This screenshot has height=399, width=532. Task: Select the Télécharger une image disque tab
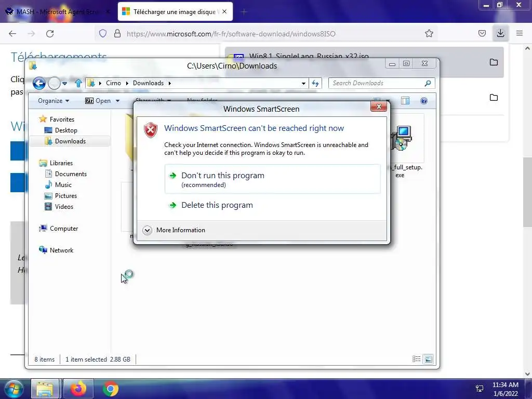(x=175, y=12)
